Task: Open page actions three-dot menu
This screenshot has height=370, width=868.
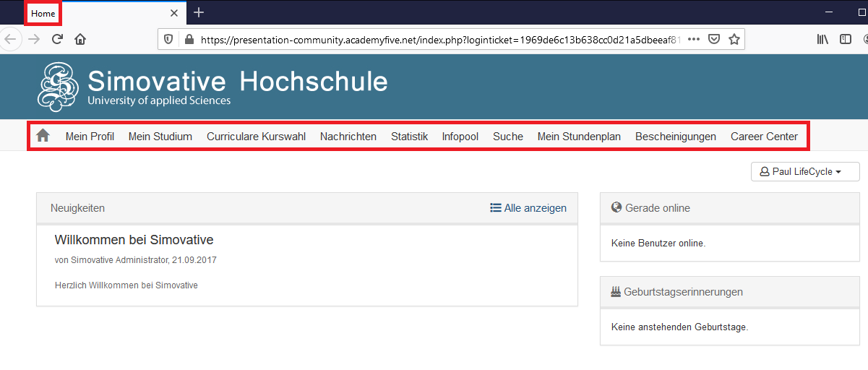Action: point(694,39)
